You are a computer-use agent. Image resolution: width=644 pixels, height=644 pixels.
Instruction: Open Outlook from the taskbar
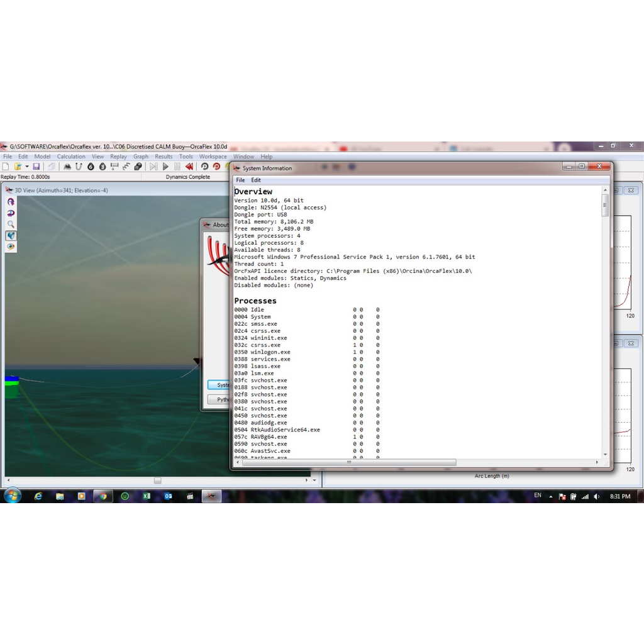coord(169,496)
